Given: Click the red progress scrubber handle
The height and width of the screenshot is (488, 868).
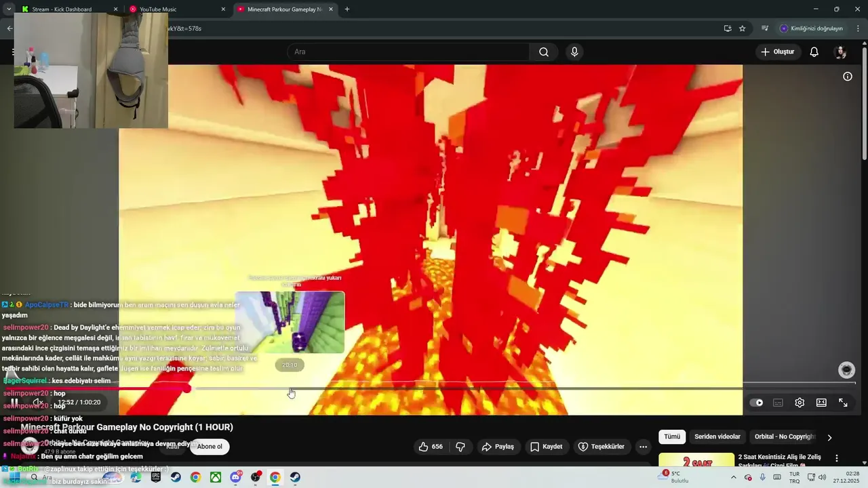Looking at the screenshot, I should tap(186, 389).
